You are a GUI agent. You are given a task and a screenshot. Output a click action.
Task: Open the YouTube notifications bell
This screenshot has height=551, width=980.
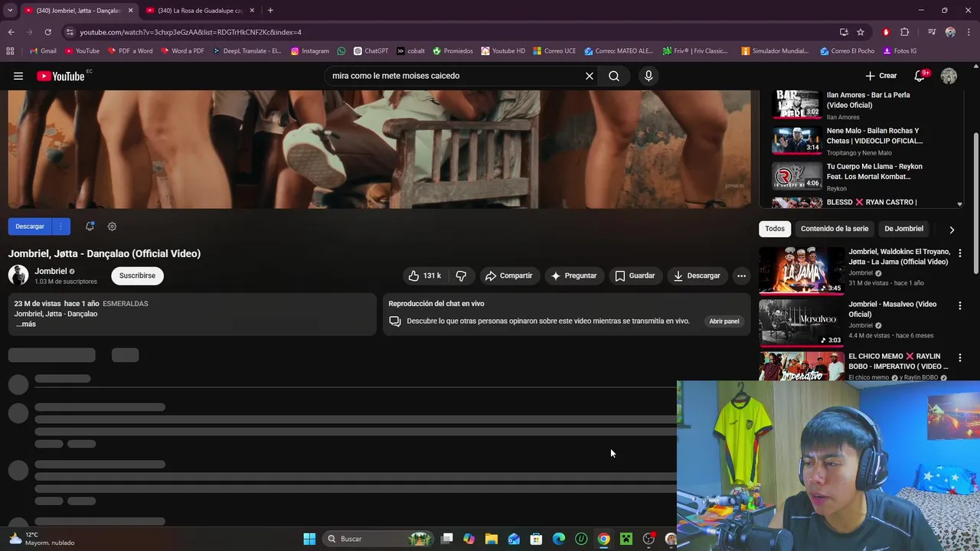pos(920,76)
